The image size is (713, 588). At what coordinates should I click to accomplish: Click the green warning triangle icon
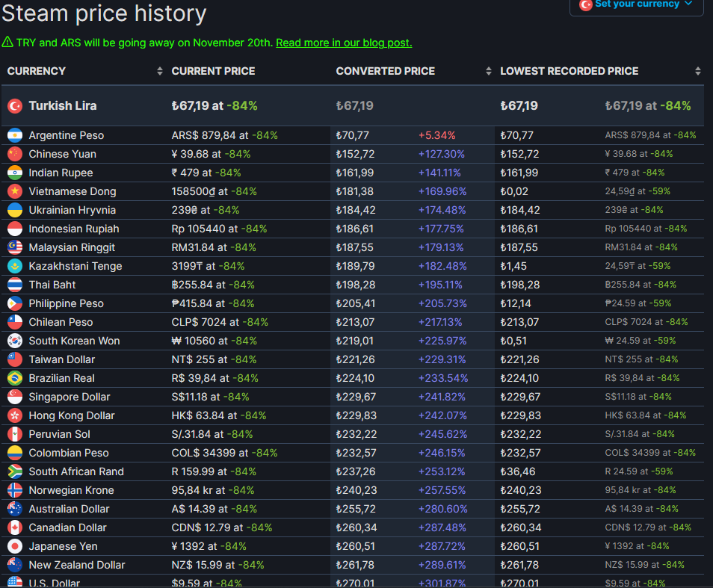(x=7, y=43)
